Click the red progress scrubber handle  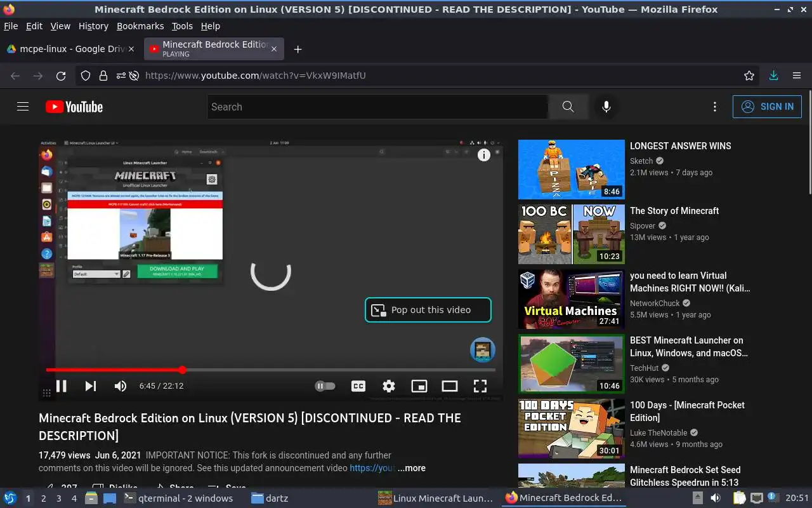point(182,370)
